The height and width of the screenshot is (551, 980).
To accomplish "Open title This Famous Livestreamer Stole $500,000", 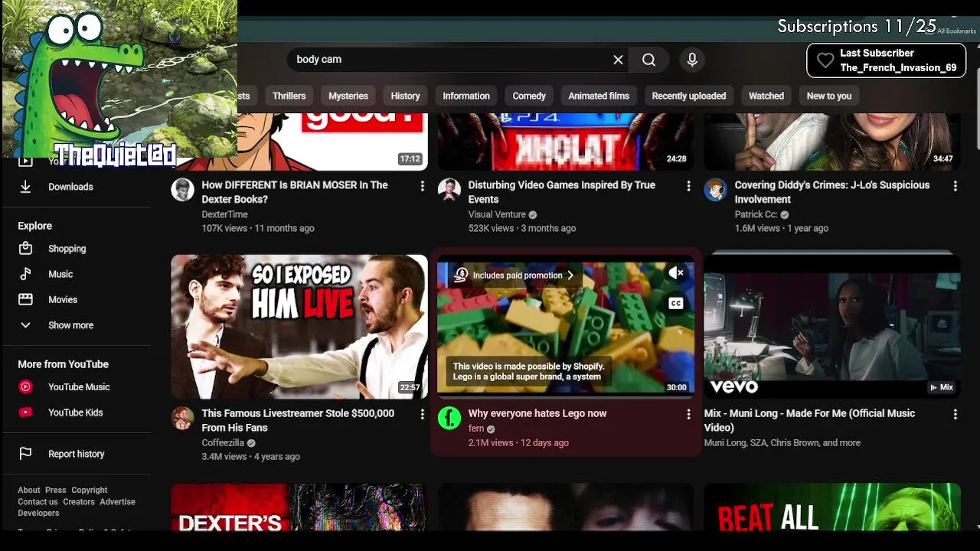I will pyautogui.click(x=298, y=420).
